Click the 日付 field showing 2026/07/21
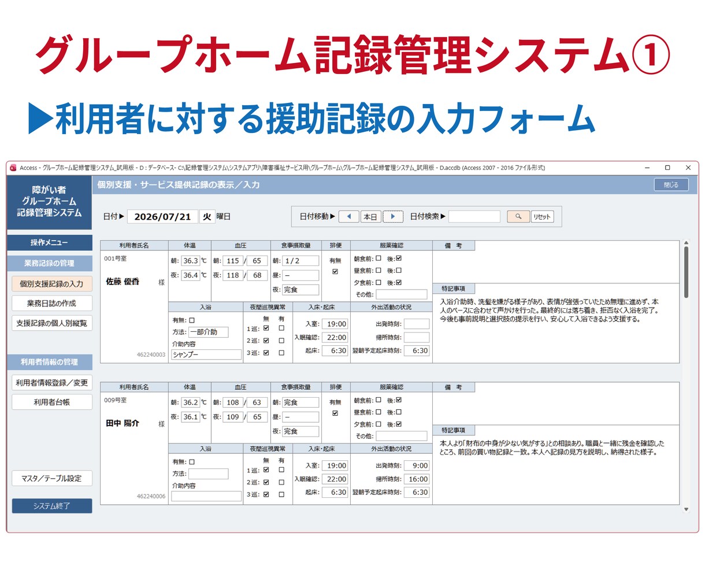This screenshot has height=588, width=705. 162,217
